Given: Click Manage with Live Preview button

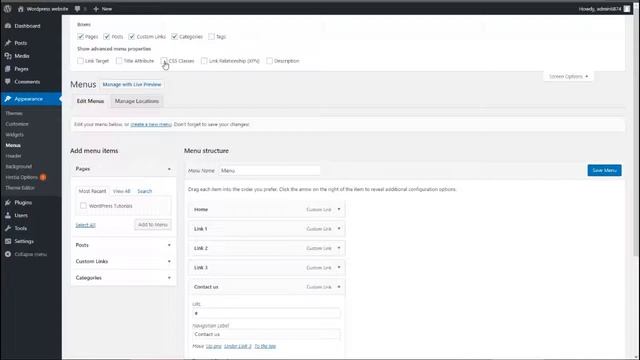Looking at the screenshot, I should [x=132, y=84].
